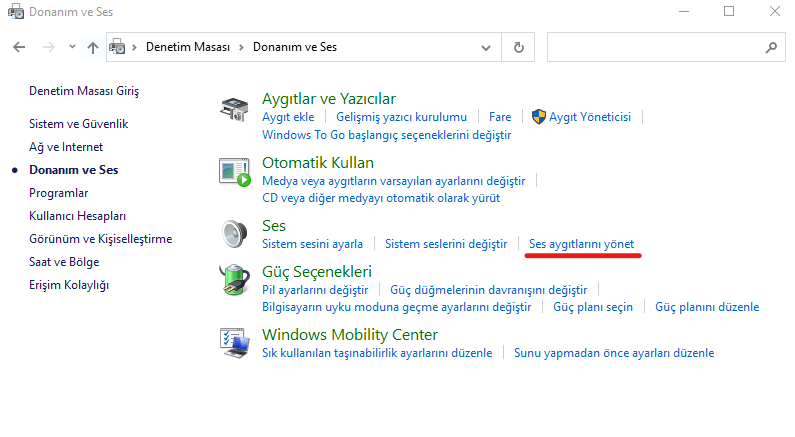This screenshot has height=437, width=795.
Task: Open Denetim Masası Giriş in sidebar
Action: coord(84,91)
